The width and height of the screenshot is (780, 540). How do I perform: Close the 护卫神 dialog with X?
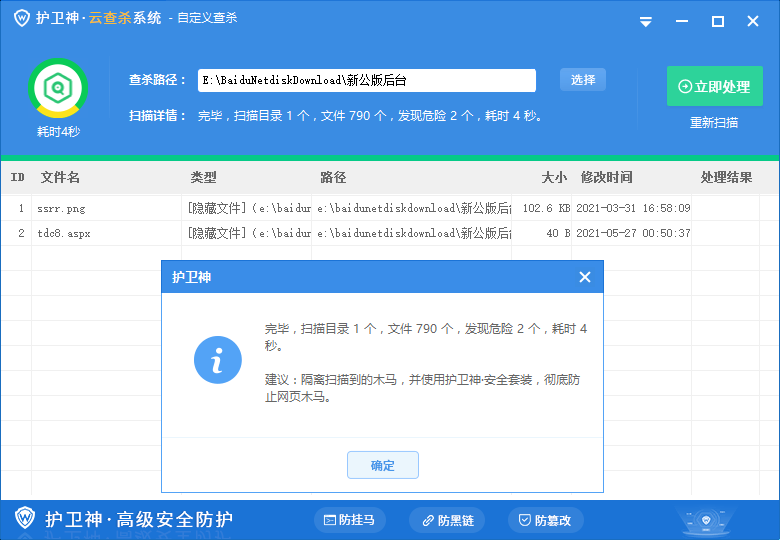(x=585, y=277)
